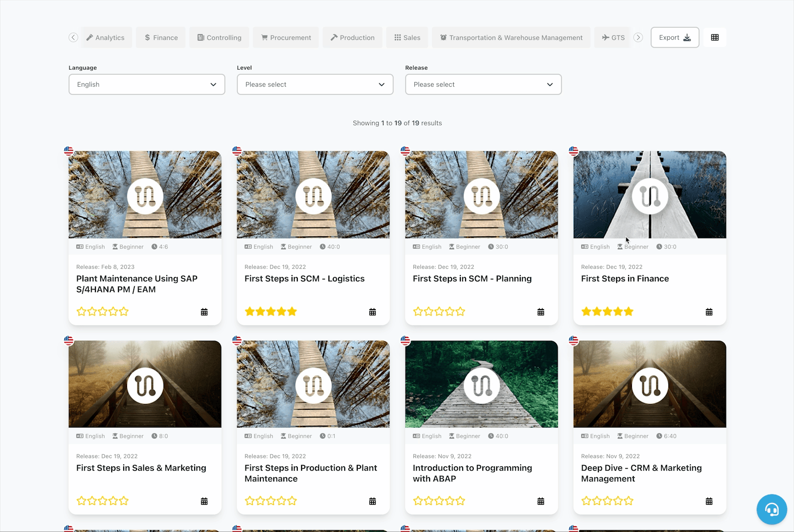Open the Language dropdown showing English

click(147, 84)
